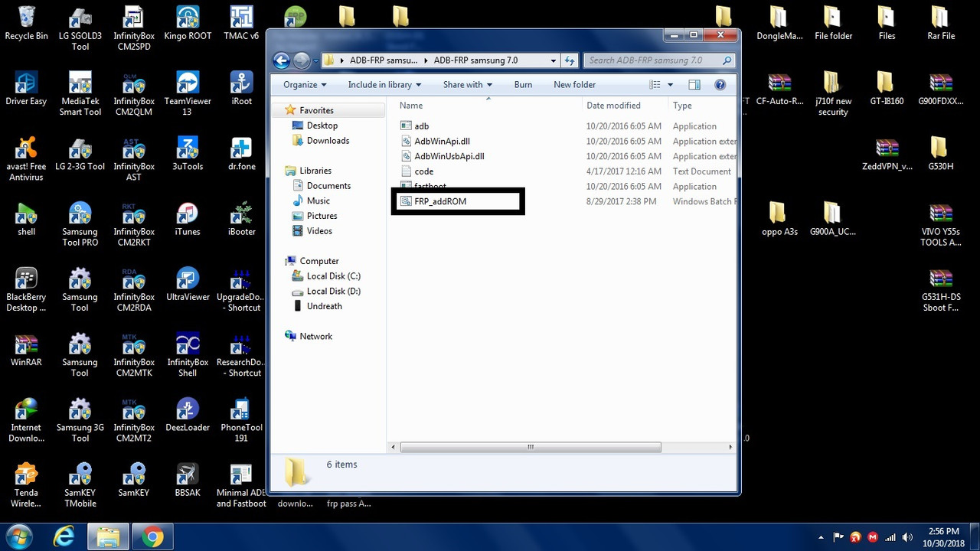
Task: Open the Organize menu
Action: pos(305,85)
